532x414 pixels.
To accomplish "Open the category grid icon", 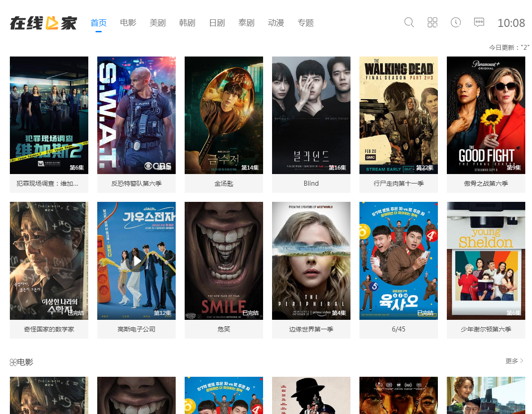I will 432,22.
